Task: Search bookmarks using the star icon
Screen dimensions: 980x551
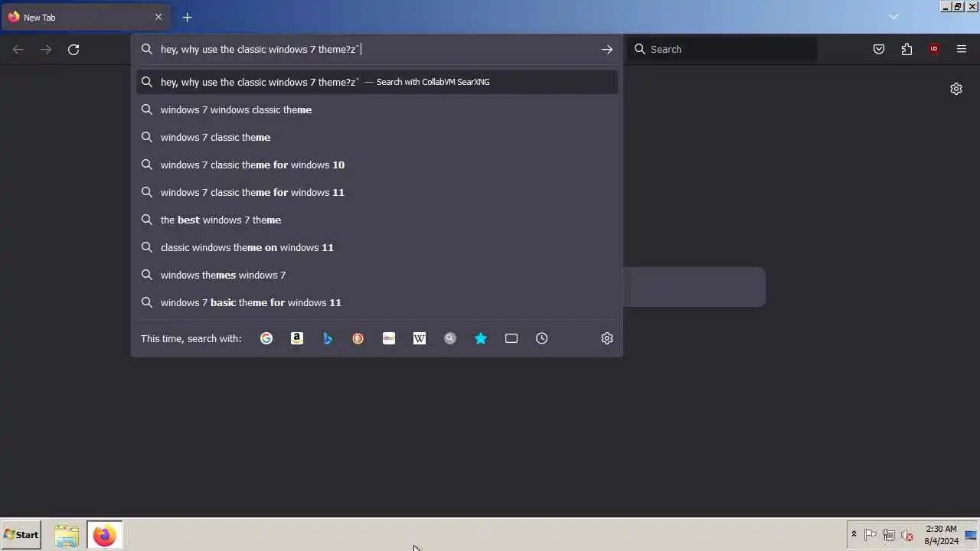Action: point(481,338)
